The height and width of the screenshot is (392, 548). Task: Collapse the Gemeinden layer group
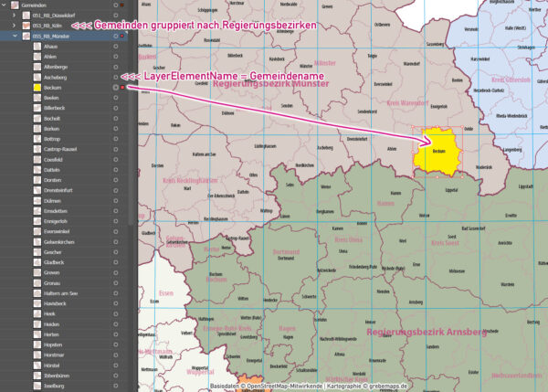[x=4, y=5]
